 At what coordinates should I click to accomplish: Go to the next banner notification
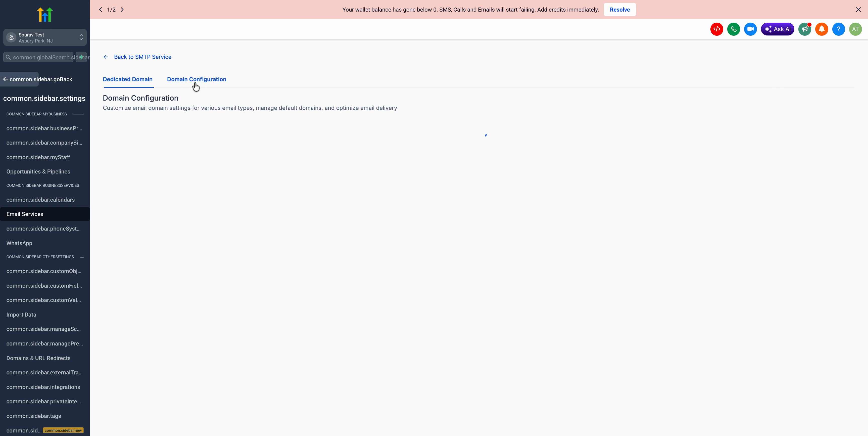[x=122, y=10]
